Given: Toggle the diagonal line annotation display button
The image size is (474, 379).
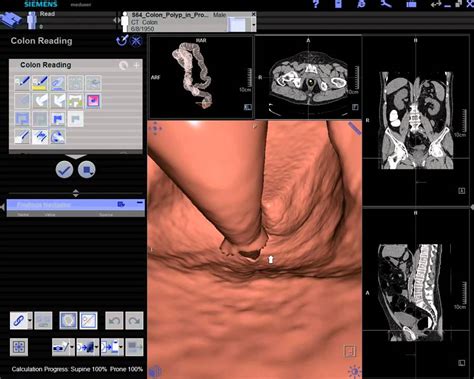Looking at the screenshot, I should coord(88,321).
